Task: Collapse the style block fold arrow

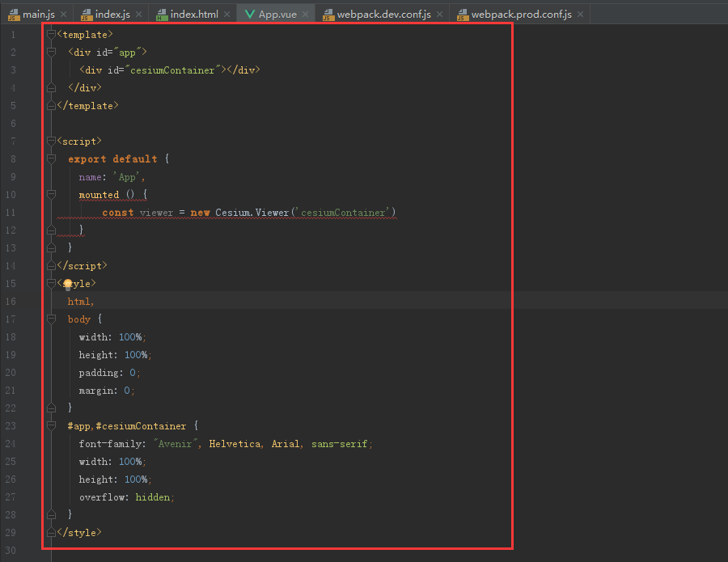Action: click(51, 284)
